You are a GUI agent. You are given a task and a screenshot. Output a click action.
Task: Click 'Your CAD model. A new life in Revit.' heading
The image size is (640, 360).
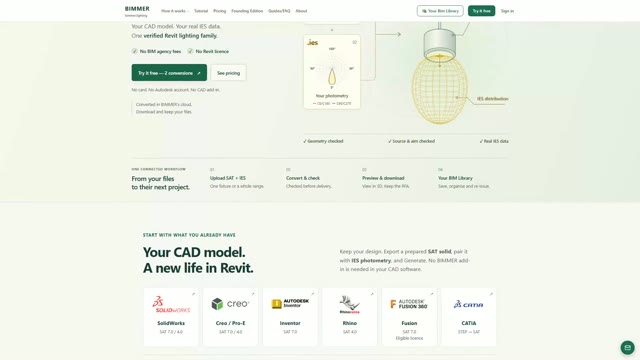(198, 260)
